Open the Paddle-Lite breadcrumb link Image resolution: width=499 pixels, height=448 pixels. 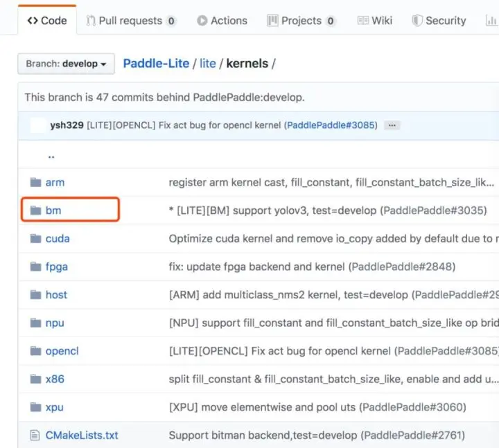[156, 64]
